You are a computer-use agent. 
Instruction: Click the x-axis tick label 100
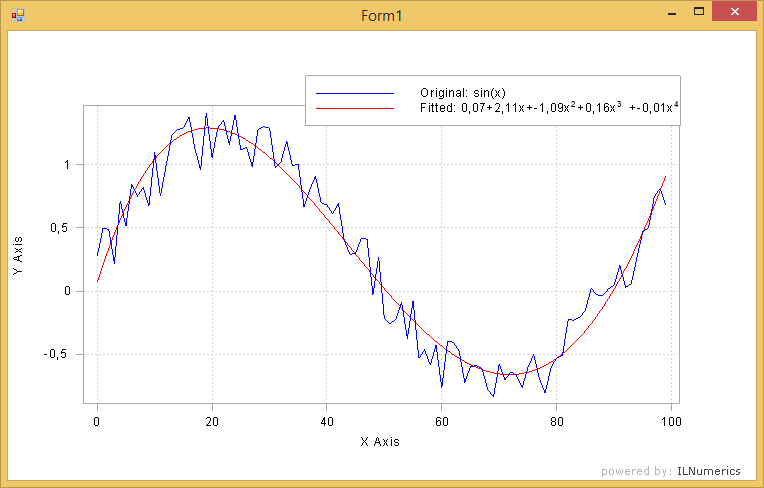pyautogui.click(x=671, y=422)
